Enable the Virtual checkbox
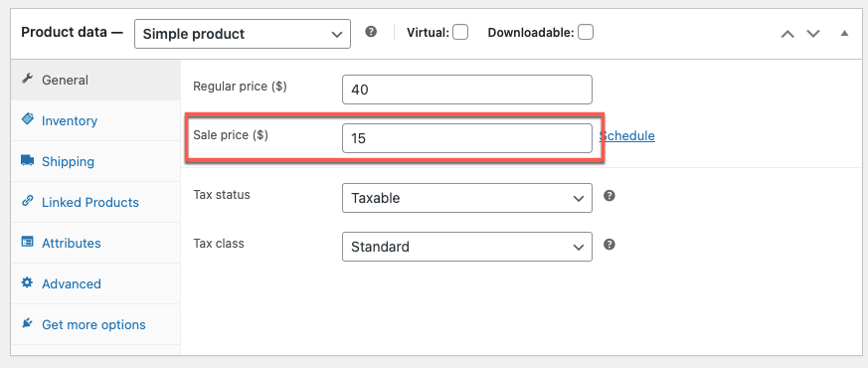Screen dimensions: 868x368 tap(460, 33)
